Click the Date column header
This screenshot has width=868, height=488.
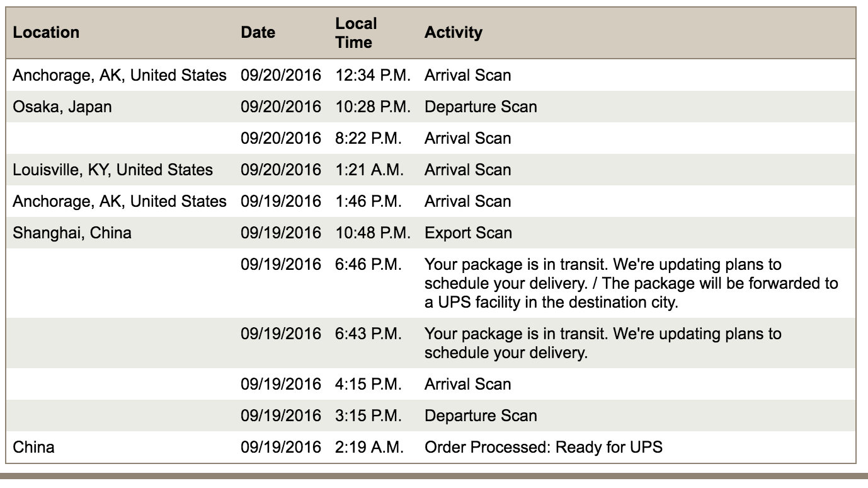(258, 33)
